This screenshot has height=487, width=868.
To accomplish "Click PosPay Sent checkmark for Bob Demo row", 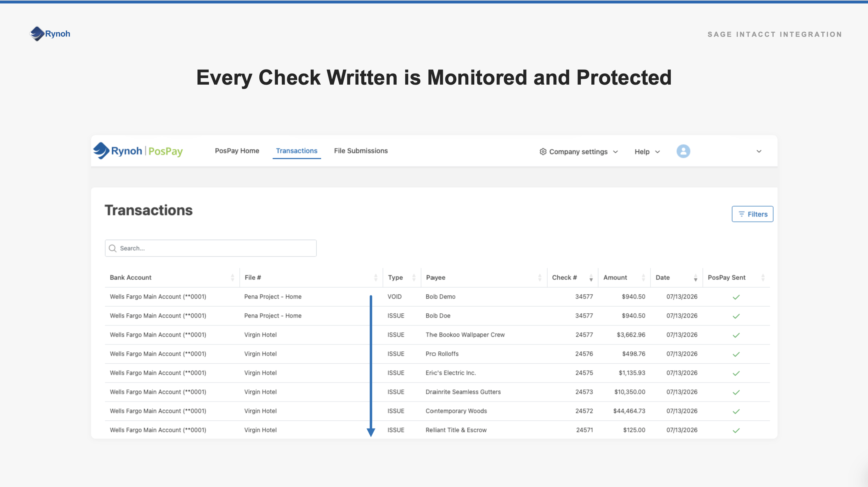I will pos(736,297).
